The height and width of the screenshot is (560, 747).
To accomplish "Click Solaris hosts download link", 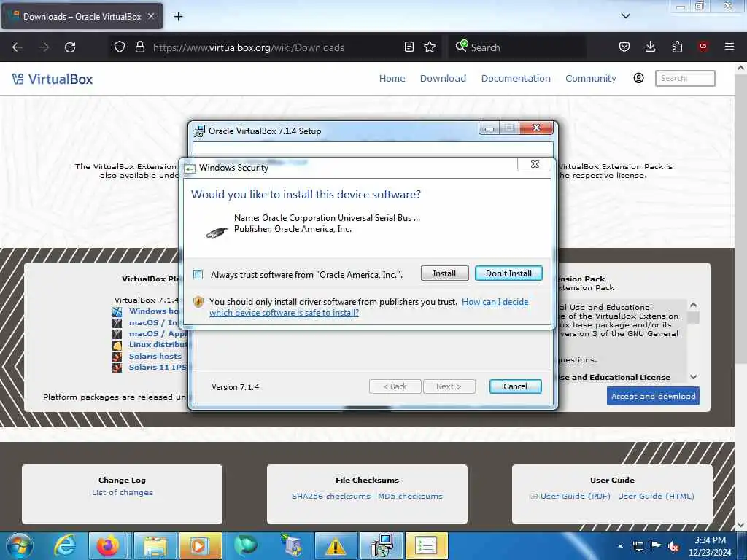I will 155,356.
